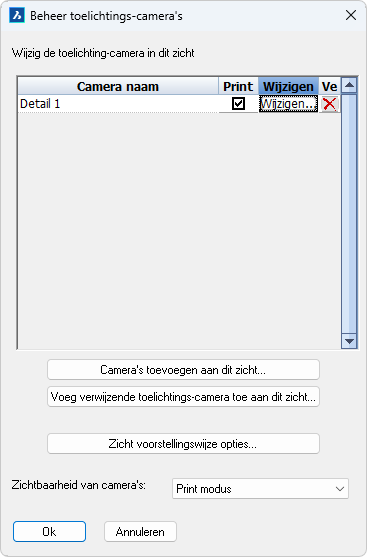This screenshot has height=557, width=367.
Task: Open the Zichtbaarheid van camera's dropdown
Action: point(260,489)
